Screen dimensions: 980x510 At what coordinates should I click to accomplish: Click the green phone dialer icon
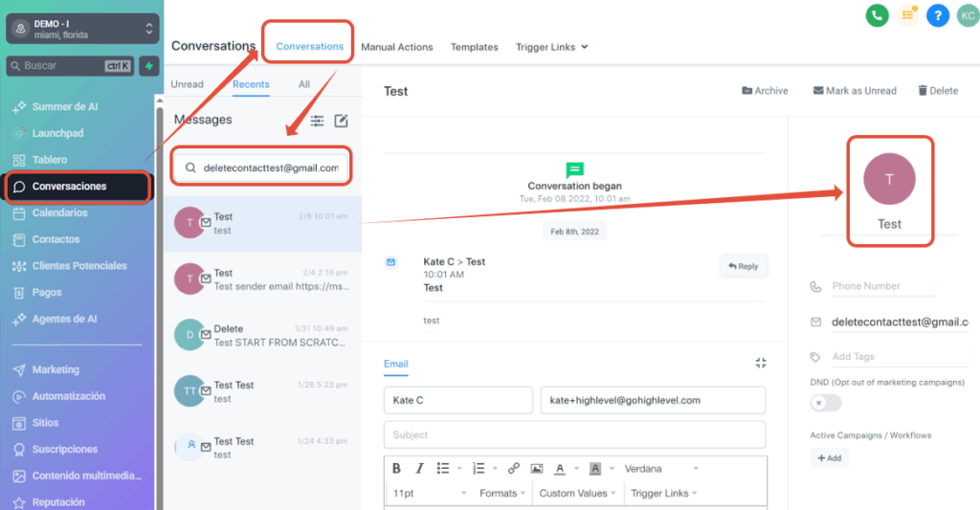(x=877, y=15)
